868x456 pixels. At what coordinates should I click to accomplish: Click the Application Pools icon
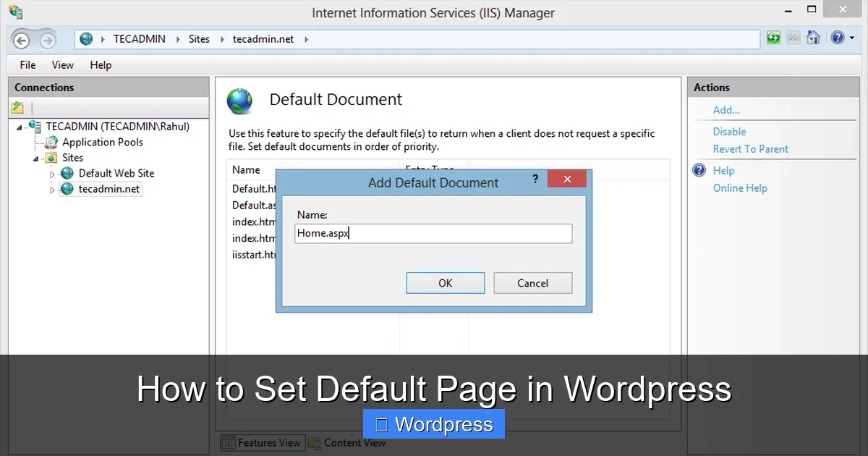coord(51,142)
